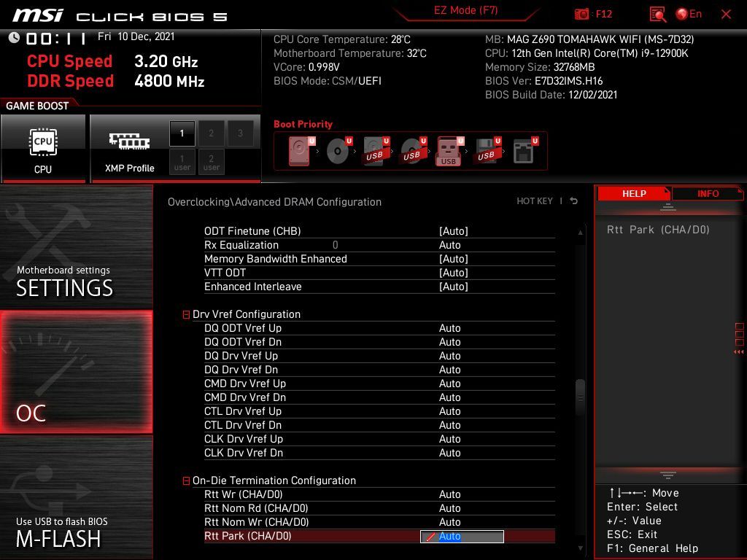Image resolution: width=747 pixels, height=560 pixels.
Task: Select XMP user profile 1
Action: (x=182, y=162)
